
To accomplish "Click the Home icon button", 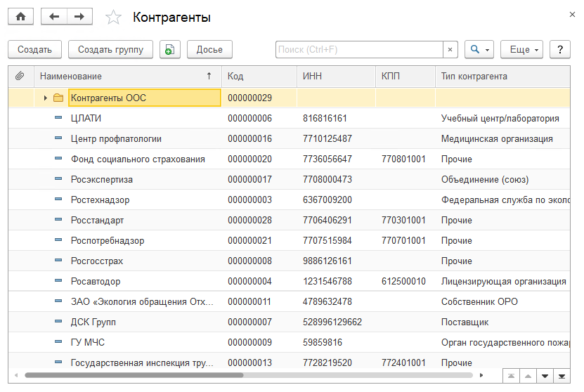I will click(20, 17).
